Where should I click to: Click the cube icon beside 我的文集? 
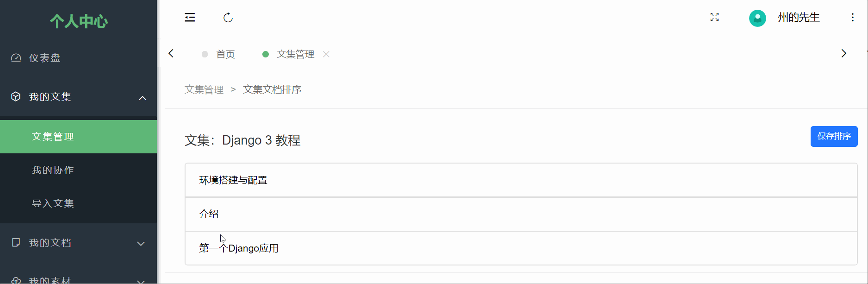[x=16, y=96]
